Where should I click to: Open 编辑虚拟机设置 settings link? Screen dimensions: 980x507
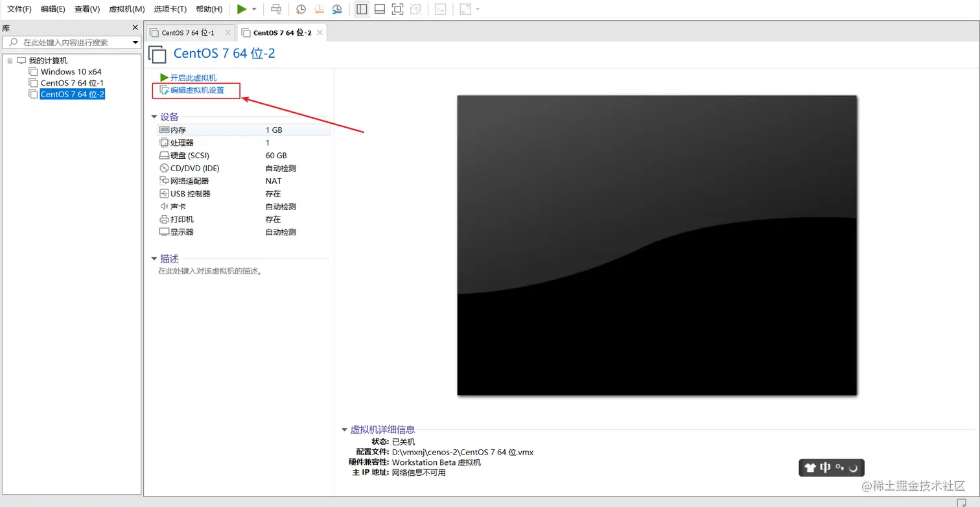[x=196, y=91]
